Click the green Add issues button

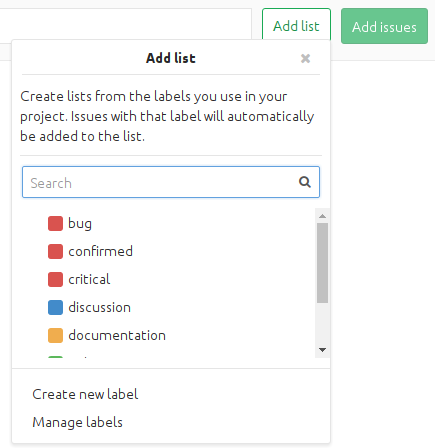pyautogui.click(x=384, y=26)
